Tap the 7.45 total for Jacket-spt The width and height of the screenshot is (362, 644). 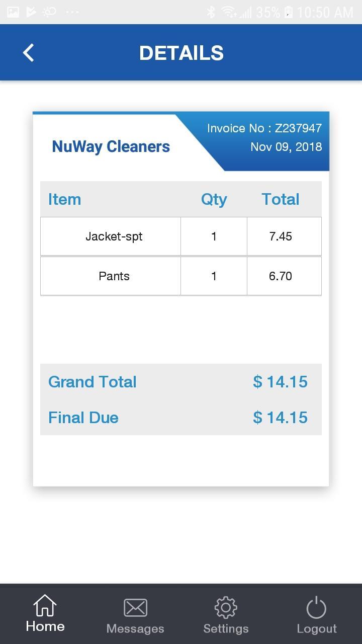[281, 236]
